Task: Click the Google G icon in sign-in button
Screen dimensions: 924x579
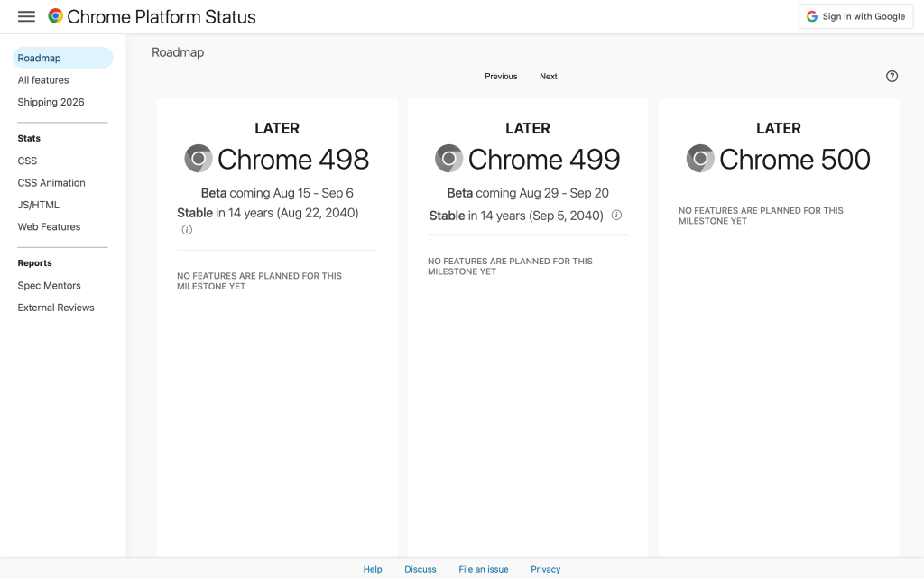Action: coord(812,16)
